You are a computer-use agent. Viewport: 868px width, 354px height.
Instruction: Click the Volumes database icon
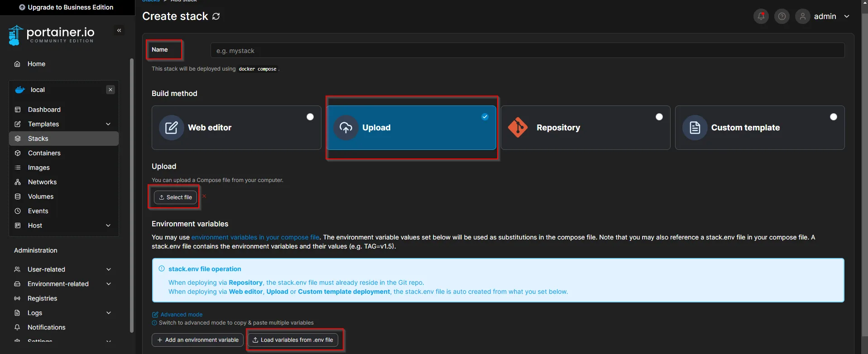point(18,196)
